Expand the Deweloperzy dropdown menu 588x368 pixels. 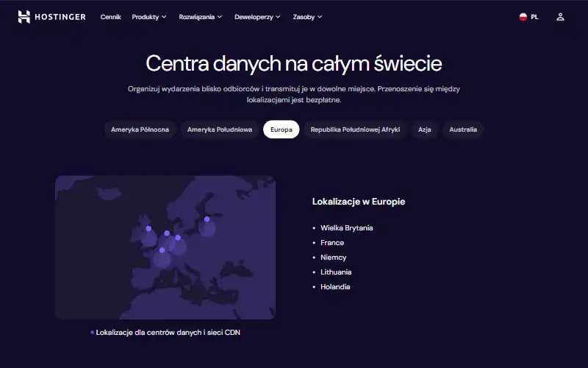pyautogui.click(x=257, y=17)
